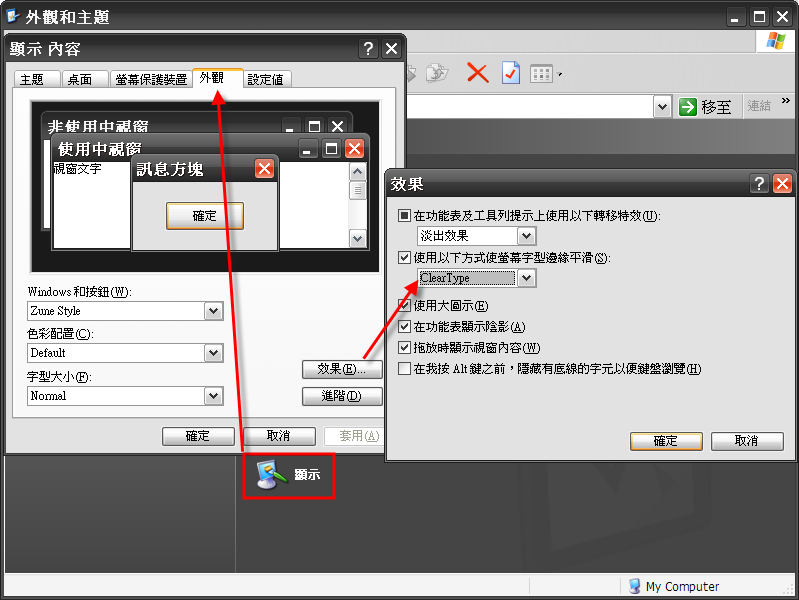
Task: Click the 連結 links toolbar label
Action: click(759, 106)
